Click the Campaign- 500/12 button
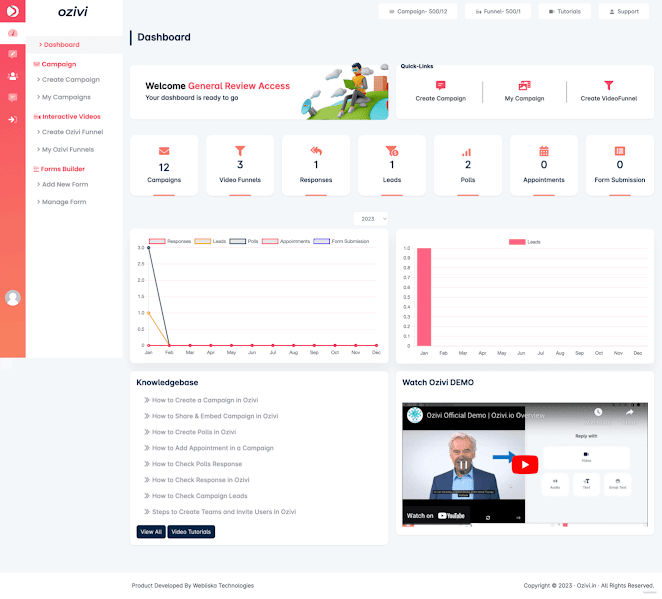This screenshot has width=662, height=599. click(418, 11)
